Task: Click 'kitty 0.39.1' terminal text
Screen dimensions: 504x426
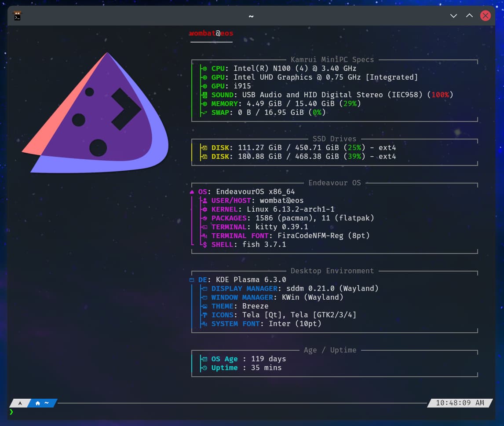Action: 281,227
